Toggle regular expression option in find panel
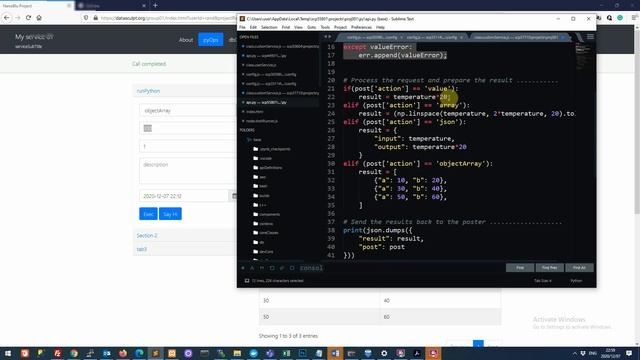Screen dimensions: 640x360 (243, 268)
